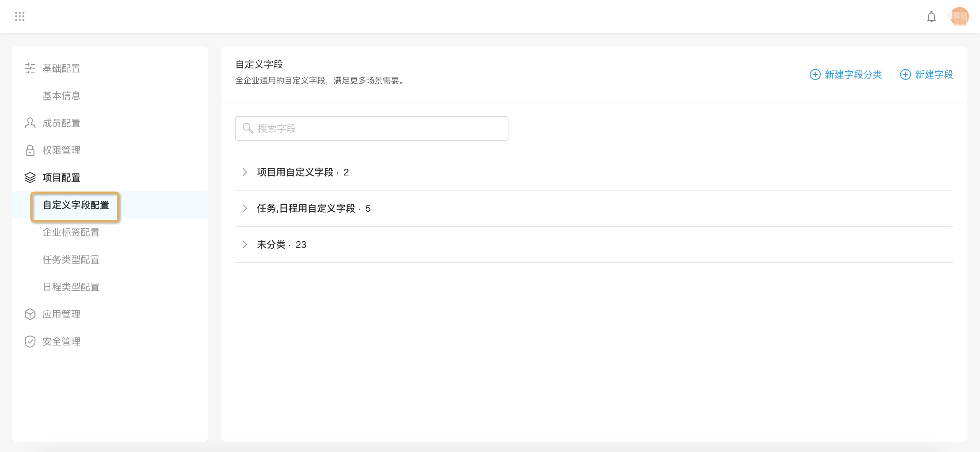Click the 项目用自定义字段 · 2 row label
The width and height of the screenshot is (980, 452).
pos(303,172)
